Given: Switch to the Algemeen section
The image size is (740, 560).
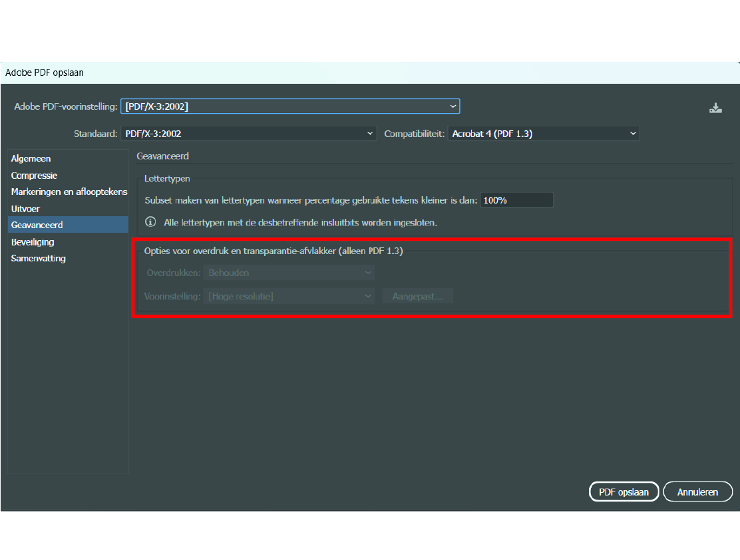Looking at the screenshot, I should [x=31, y=159].
